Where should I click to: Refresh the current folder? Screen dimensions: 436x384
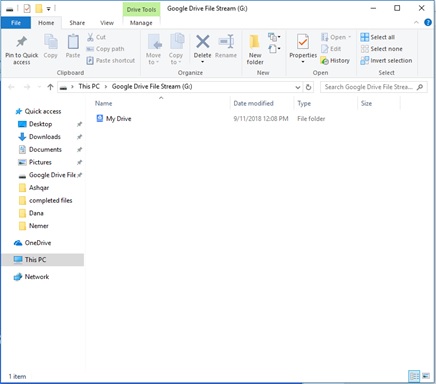[308, 87]
